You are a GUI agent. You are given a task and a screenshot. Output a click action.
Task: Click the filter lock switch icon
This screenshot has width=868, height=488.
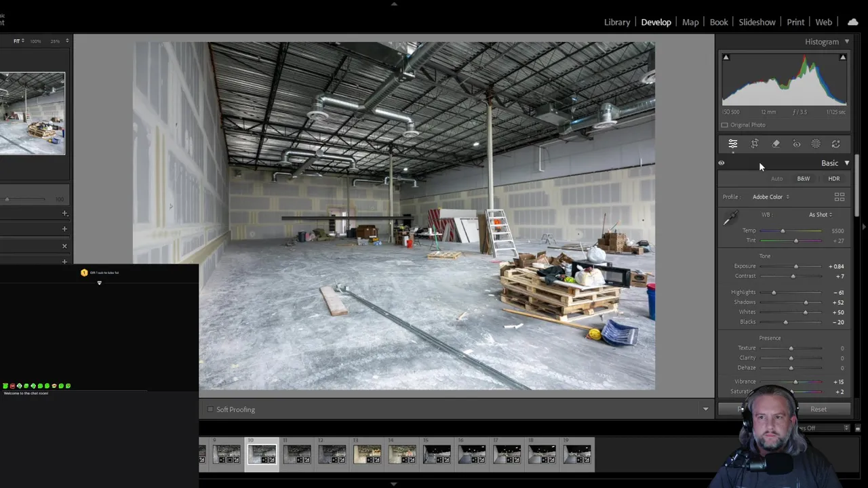click(857, 428)
